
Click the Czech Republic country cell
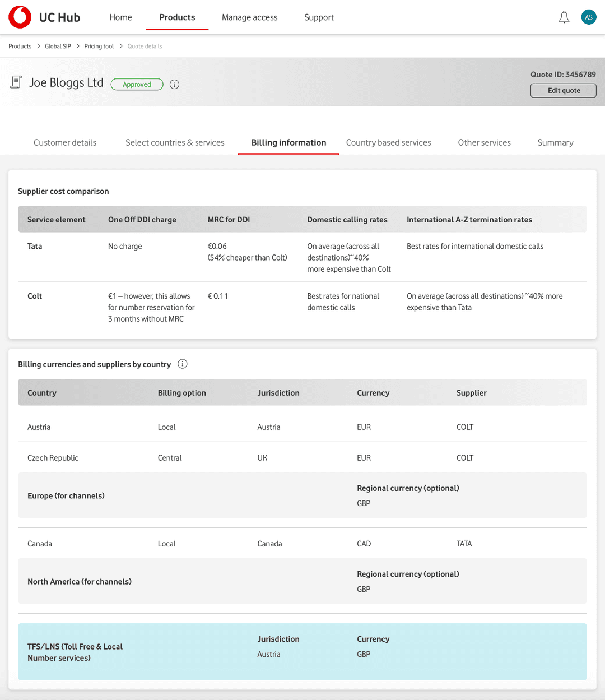[53, 458]
